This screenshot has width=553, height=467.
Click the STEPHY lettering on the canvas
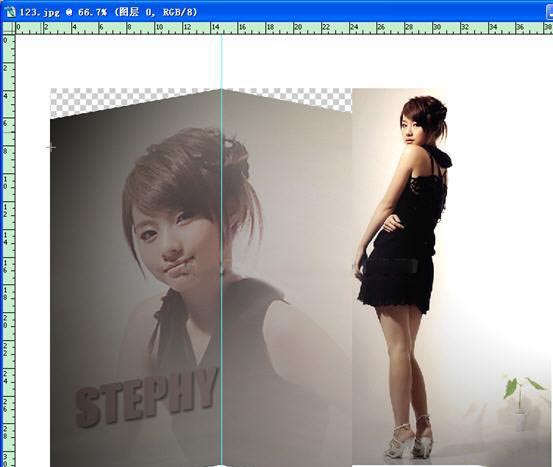147,398
